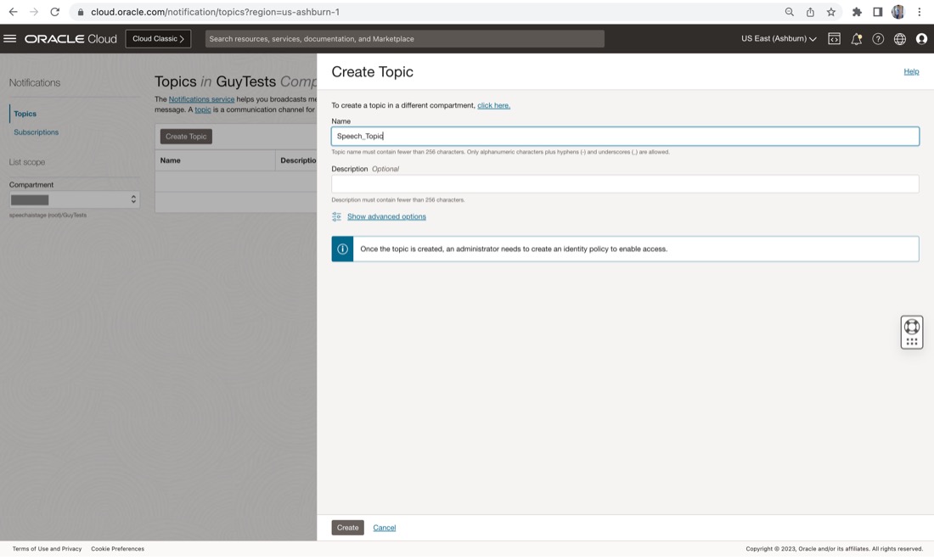Open the 'topic' definition link
Image resolution: width=934 pixels, height=560 pixels.
click(x=203, y=109)
